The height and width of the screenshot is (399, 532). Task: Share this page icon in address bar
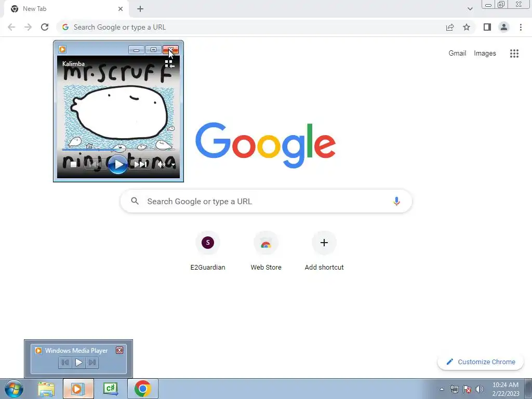pyautogui.click(x=450, y=27)
